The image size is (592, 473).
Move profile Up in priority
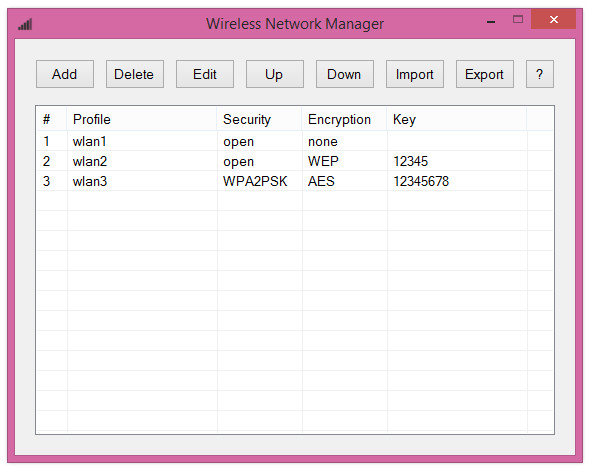pos(275,74)
